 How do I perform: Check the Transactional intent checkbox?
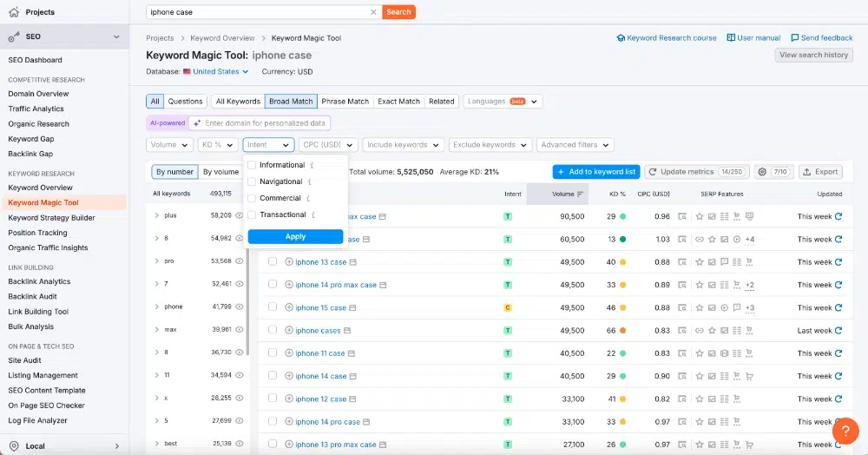point(252,214)
